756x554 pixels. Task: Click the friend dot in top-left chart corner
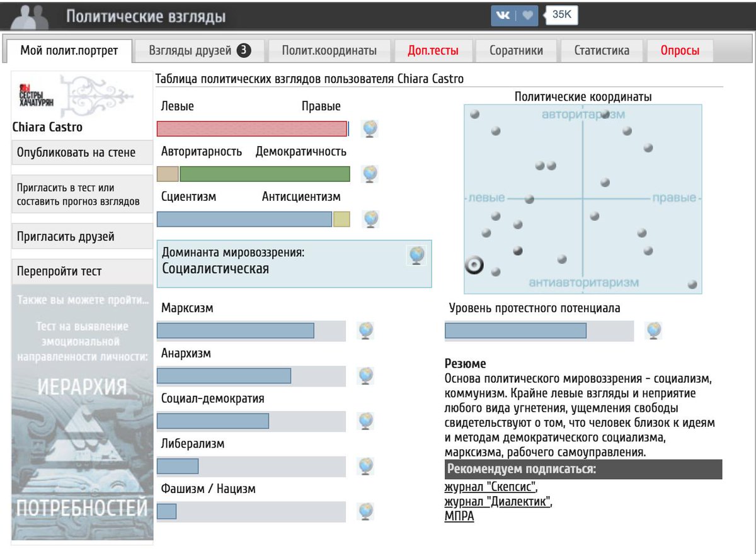(474, 114)
